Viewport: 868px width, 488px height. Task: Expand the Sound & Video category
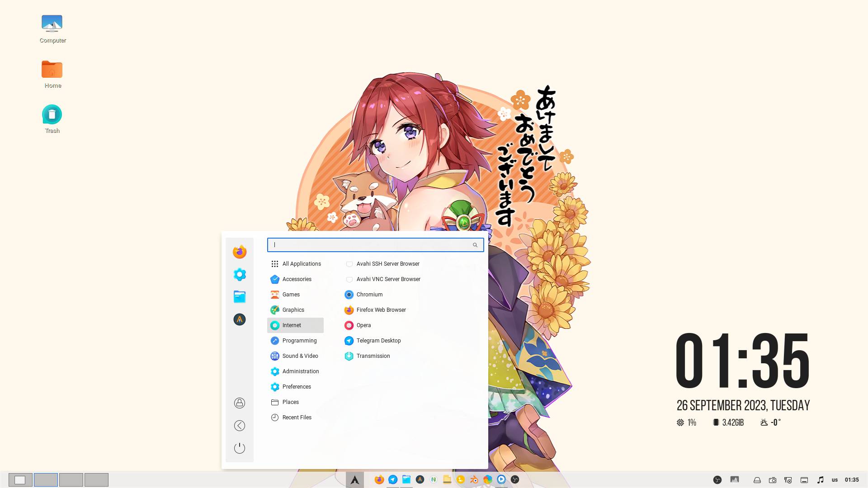point(300,356)
